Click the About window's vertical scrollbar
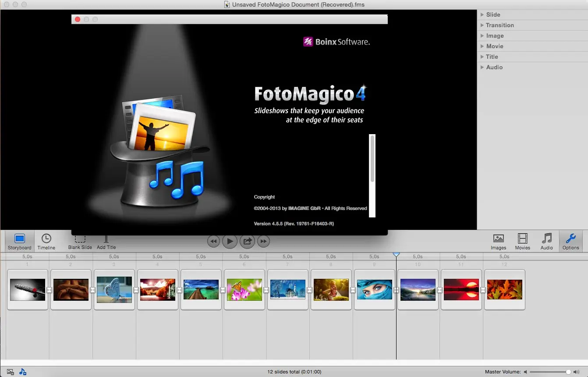 (x=372, y=175)
